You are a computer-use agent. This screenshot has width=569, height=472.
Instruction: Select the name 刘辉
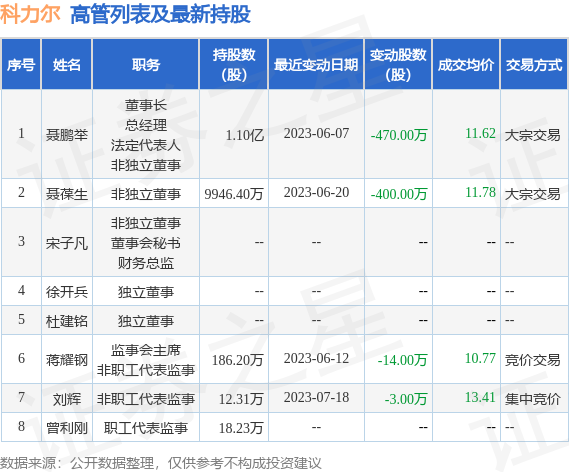pos(67,399)
